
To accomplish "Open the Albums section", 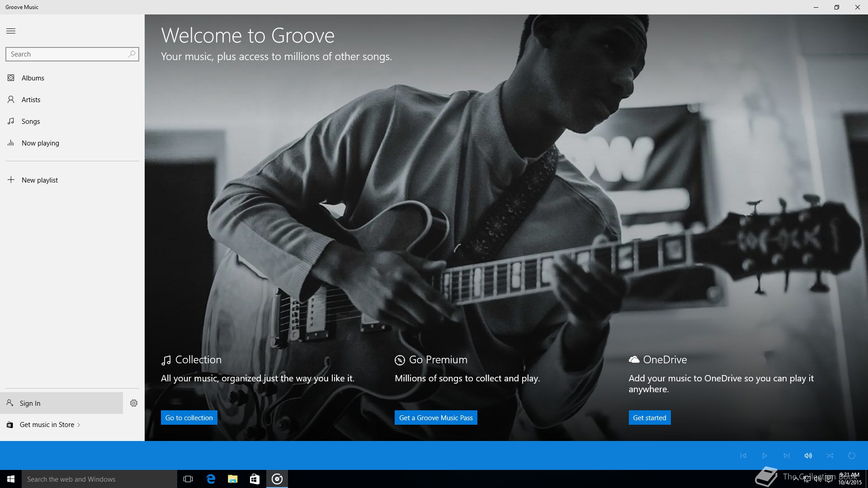I will pyautogui.click(x=72, y=78).
